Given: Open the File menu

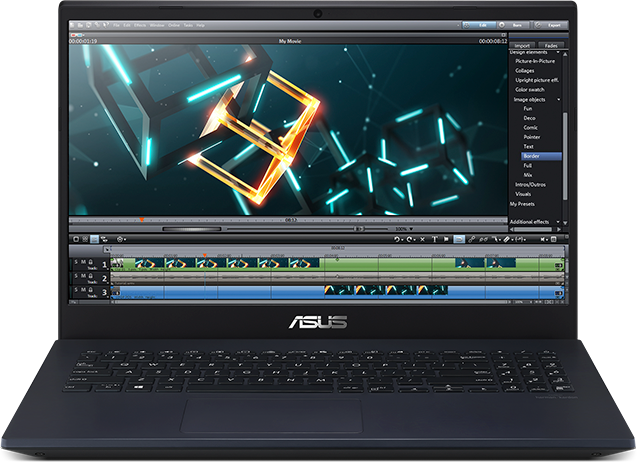Looking at the screenshot, I should point(116,25).
